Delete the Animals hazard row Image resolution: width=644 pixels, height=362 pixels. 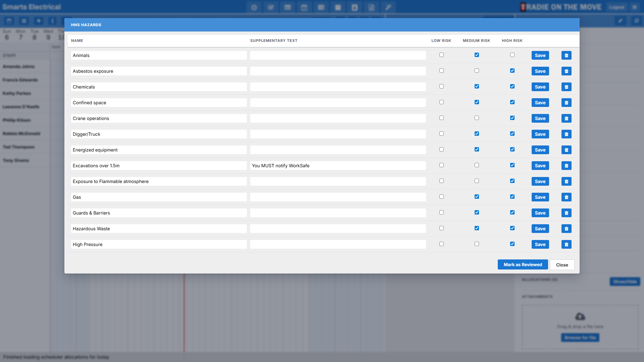(x=566, y=55)
